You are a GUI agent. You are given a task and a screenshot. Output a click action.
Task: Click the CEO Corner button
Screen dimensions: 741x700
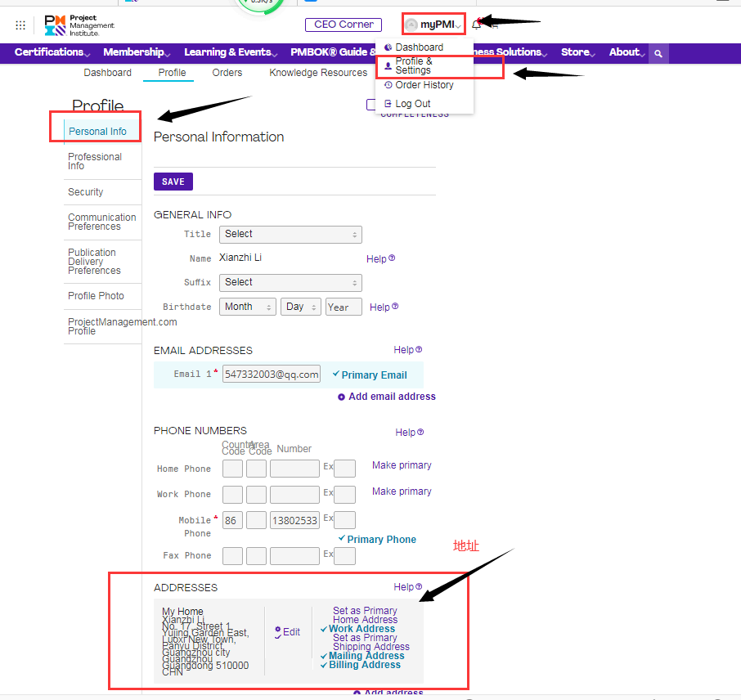pos(344,25)
